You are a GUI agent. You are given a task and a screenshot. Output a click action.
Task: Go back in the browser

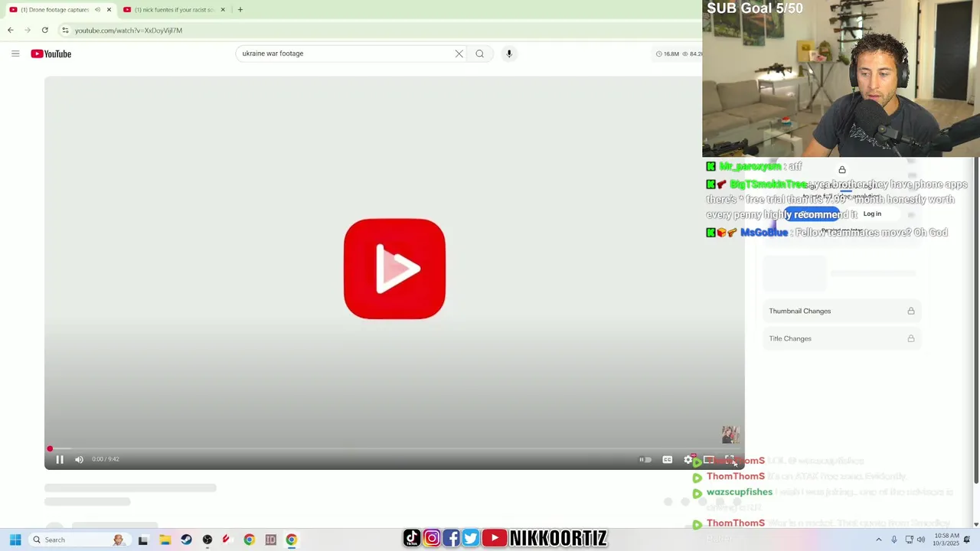(11, 31)
